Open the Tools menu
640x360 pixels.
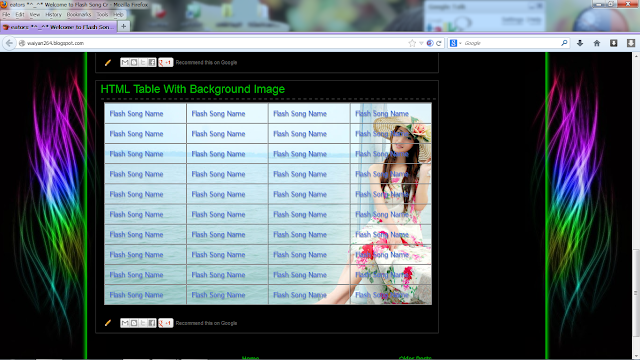click(102, 14)
